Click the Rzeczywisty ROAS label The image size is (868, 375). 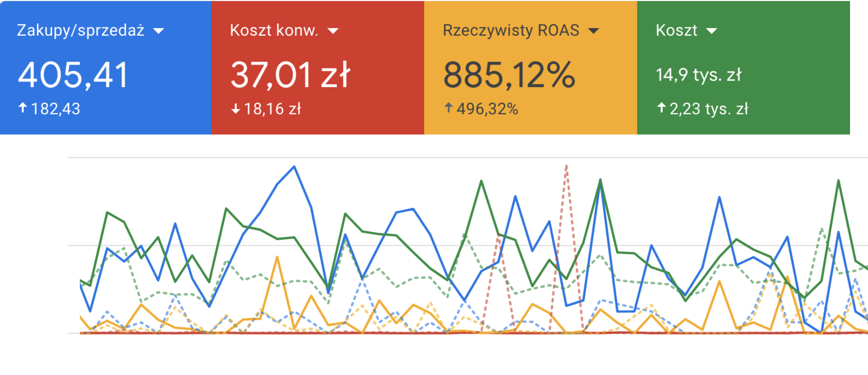point(511,31)
